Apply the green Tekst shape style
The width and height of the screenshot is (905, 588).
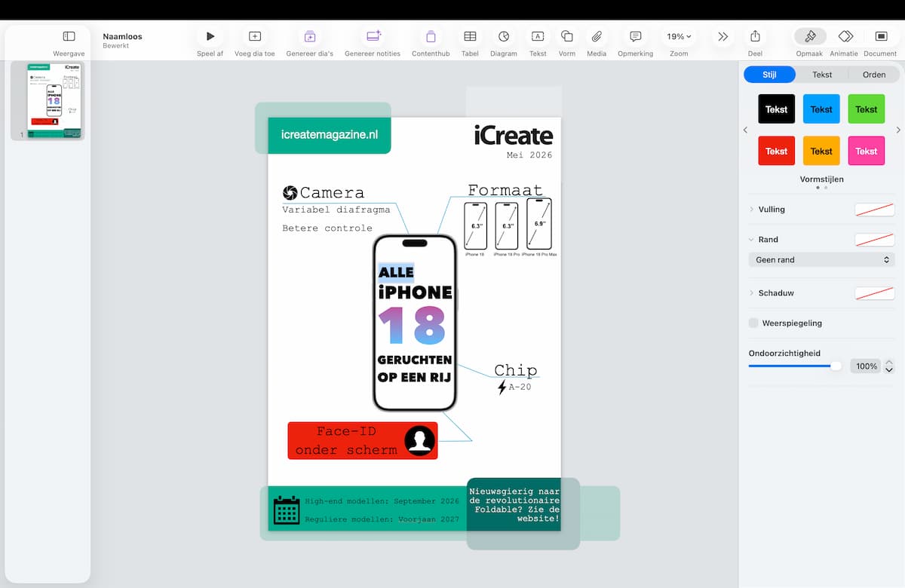pos(866,109)
